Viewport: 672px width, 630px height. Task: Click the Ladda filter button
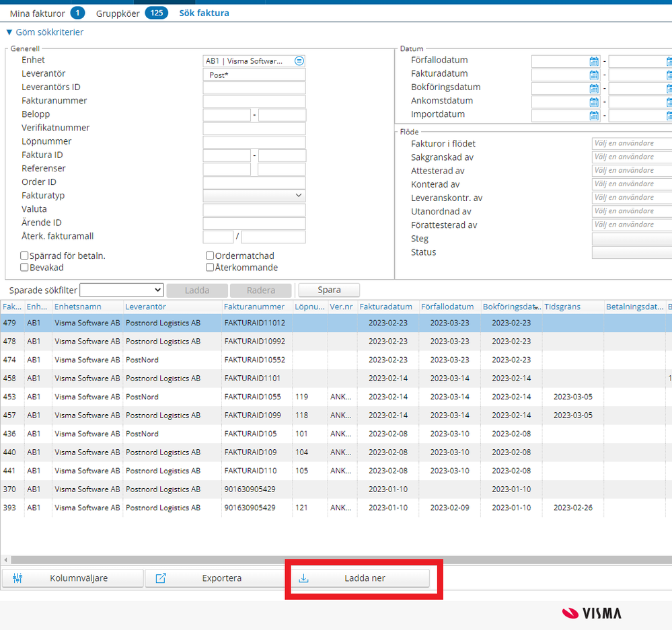click(x=197, y=290)
